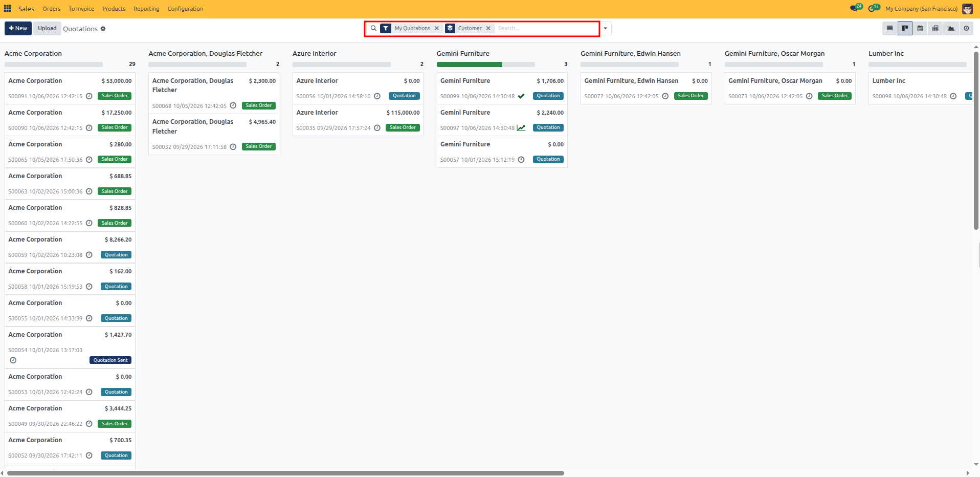Click the search magnifier icon
Screen dimensions: 980x477
[x=373, y=28]
